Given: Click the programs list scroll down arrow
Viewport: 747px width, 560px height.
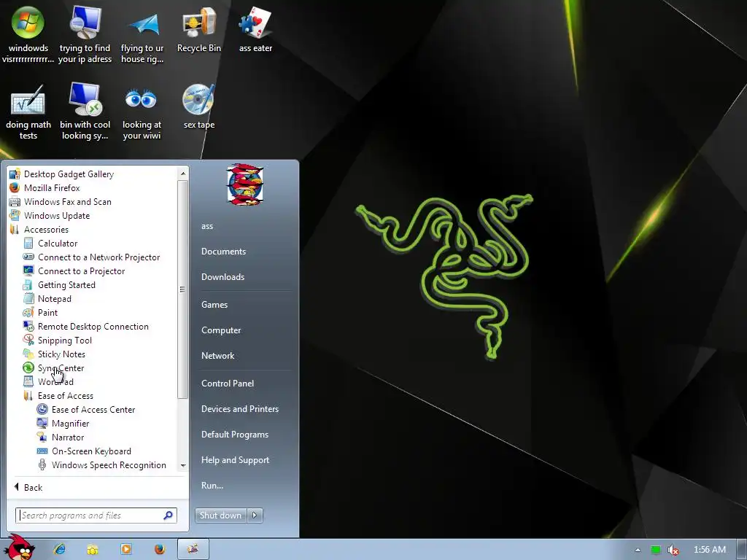Looking at the screenshot, I should coord(183,466).
